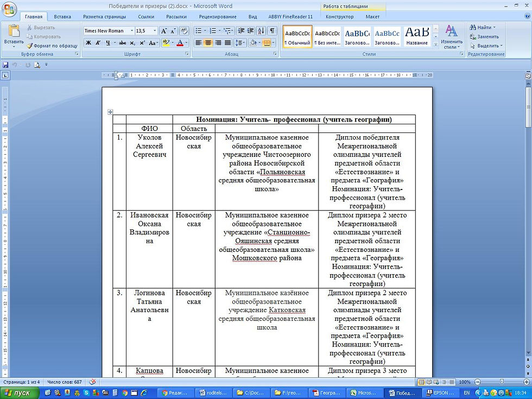Switch to the Рецензирование tab

218,17
